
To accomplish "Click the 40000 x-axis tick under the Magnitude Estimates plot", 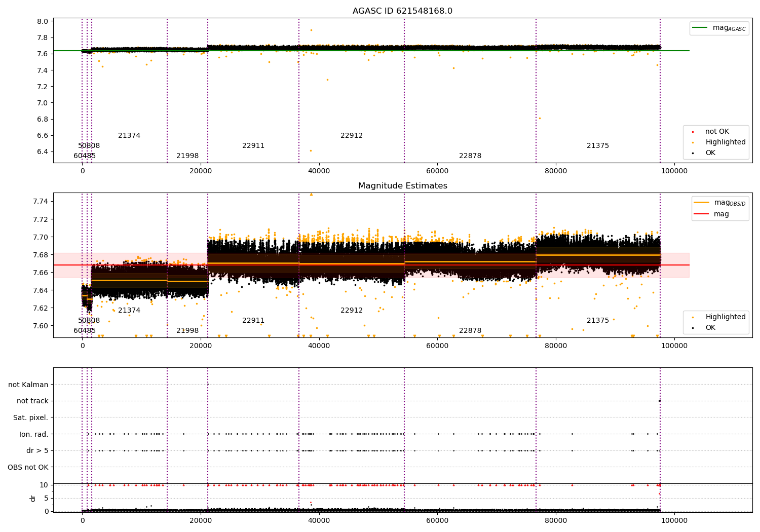I will tap(319, 346).
